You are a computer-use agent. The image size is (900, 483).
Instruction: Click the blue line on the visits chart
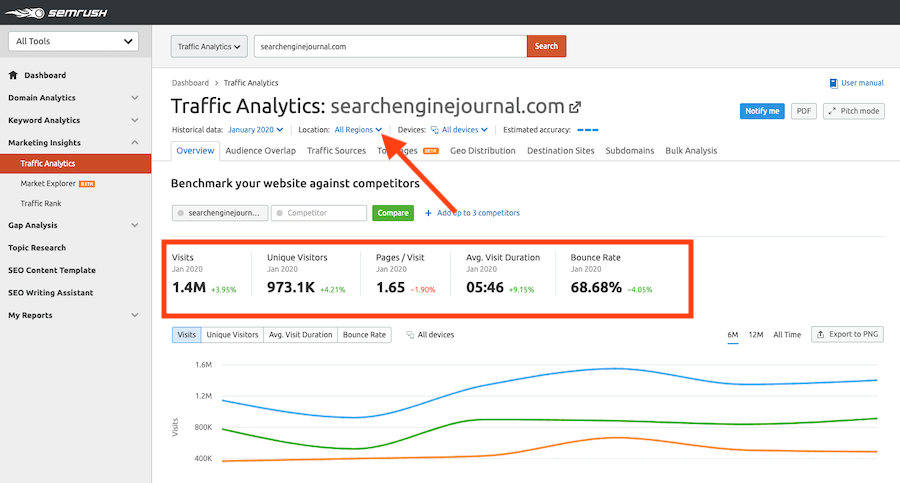coord(549,375)
